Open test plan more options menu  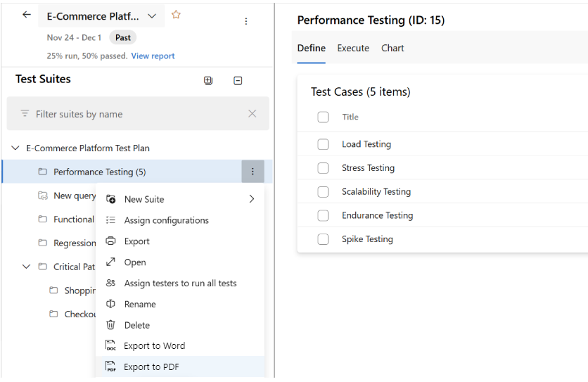tap(246, 21)
